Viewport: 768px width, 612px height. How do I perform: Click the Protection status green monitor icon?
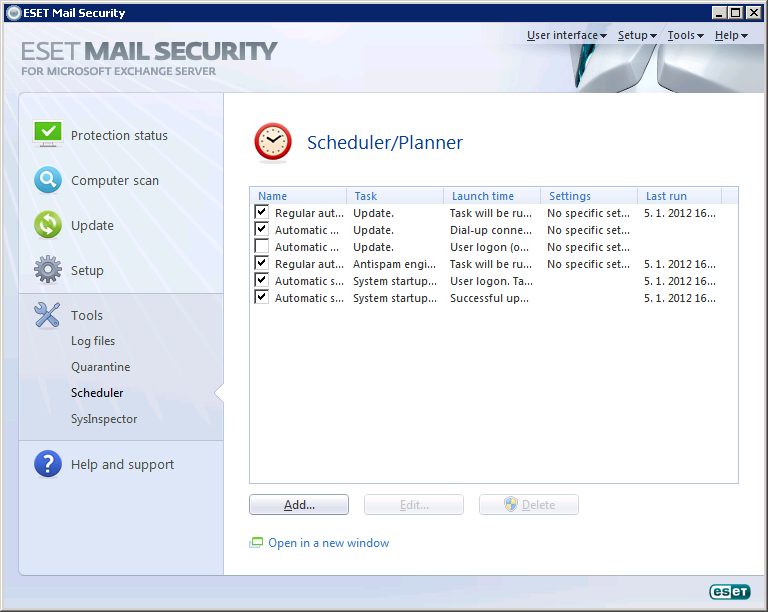click(x=48, y=134)
